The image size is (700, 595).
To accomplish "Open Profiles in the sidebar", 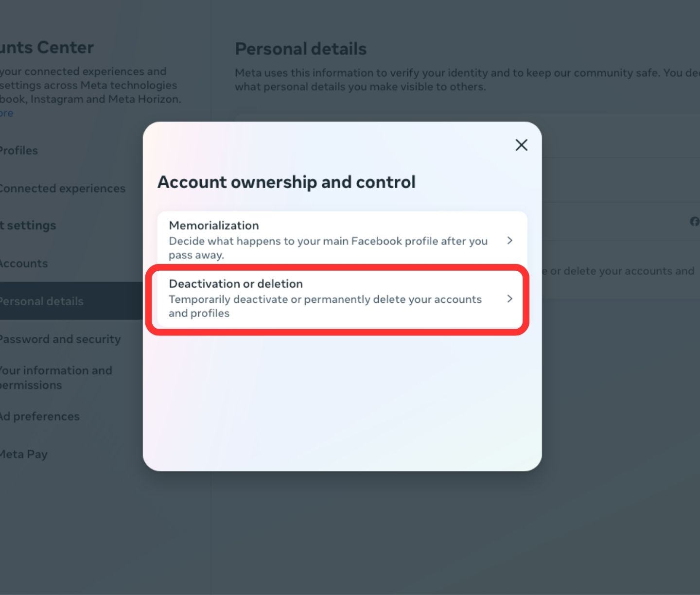I will pyautogui.click(x=19, y=151).
